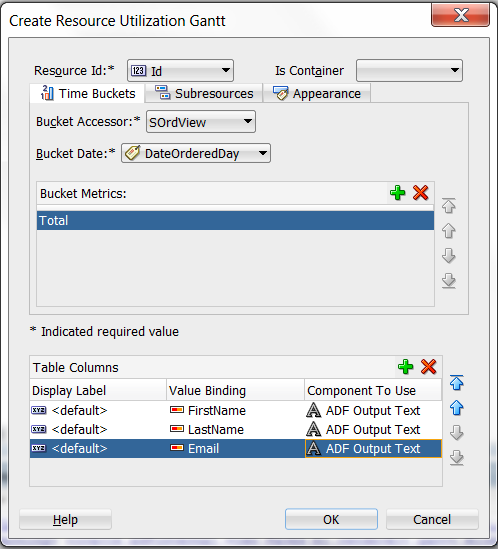
Task: Click output text icon in FirstName row
Action: coord(314,410)
